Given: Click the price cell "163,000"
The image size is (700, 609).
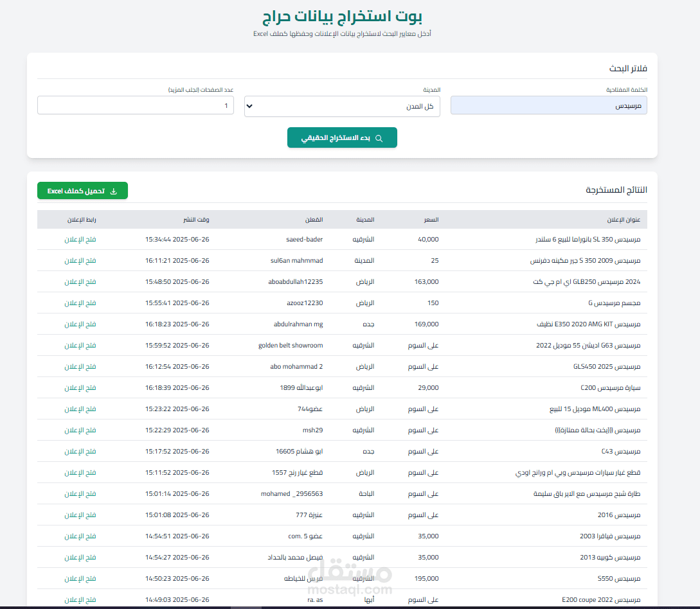Looking at the screenshot, I should pyautogui.click(x=426, y=282).
